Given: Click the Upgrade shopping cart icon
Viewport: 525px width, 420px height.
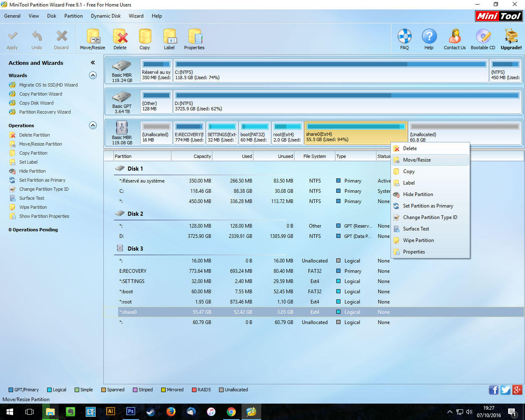Looking at the screenshot, I should 511,39.
